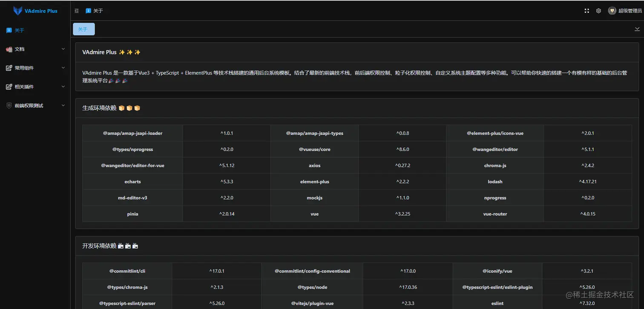Viewport: 644px width, 309px height.
Task: Select the element-plus dependency cell
Action: 314,182
